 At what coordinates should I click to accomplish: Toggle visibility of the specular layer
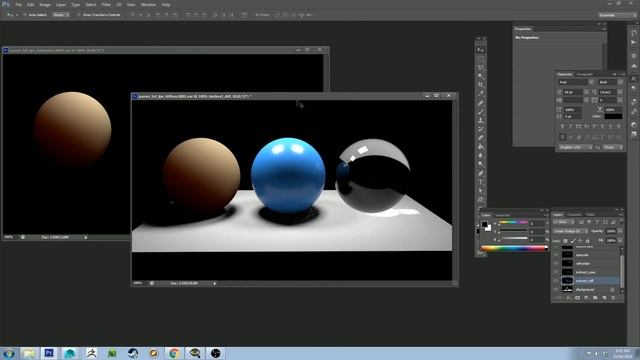click(555, 255)
